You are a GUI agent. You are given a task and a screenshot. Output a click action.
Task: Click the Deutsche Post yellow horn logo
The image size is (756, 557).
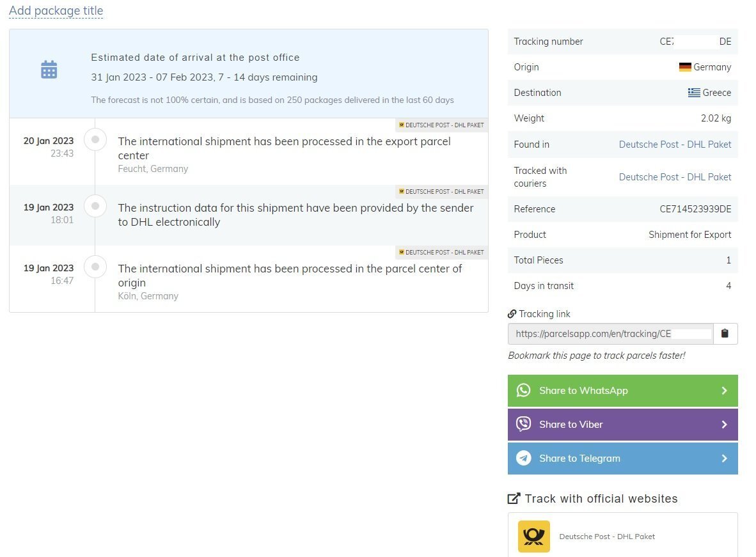point(534,537)
